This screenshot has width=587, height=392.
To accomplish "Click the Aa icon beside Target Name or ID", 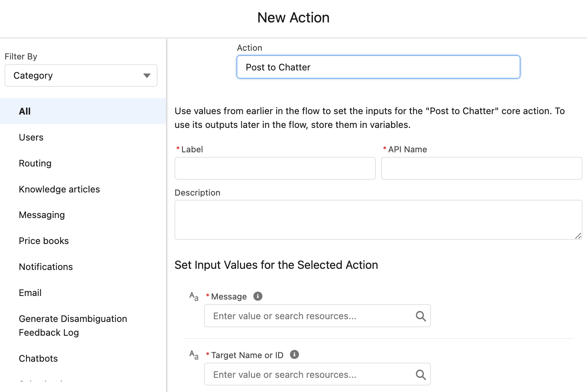I will [x=194, y=355].
